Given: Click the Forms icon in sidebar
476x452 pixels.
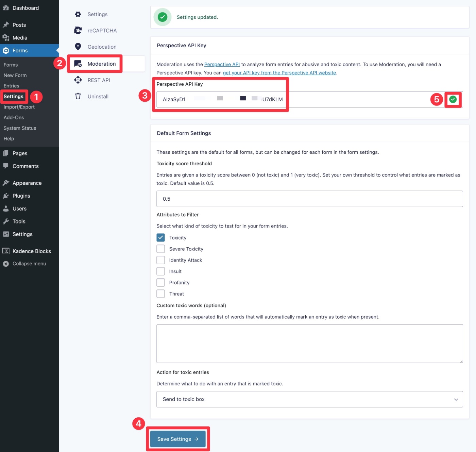Looking at the screenshot, I should click(6, 51).
